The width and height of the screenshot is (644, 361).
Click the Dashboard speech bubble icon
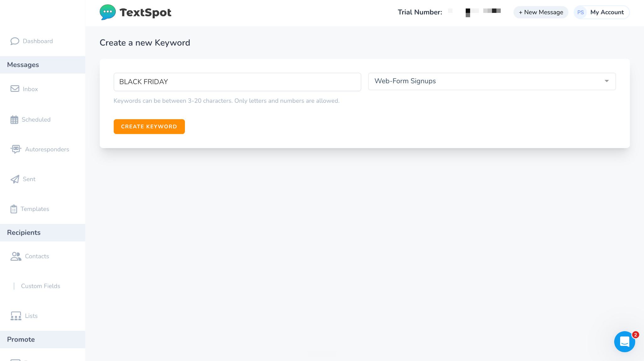click(x=15, y=41)
